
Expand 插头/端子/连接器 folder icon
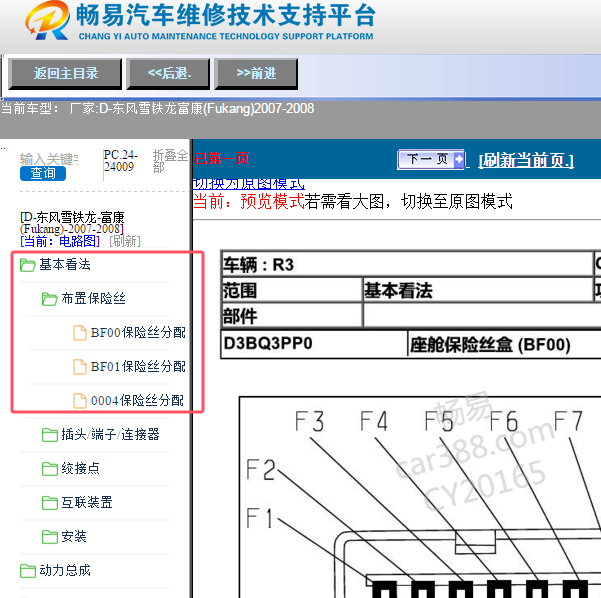[x=49, y=435]
